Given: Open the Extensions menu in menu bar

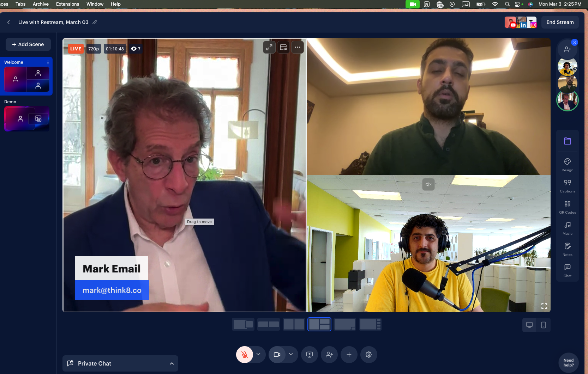Looking at the screenshot, I should (67, 4).
